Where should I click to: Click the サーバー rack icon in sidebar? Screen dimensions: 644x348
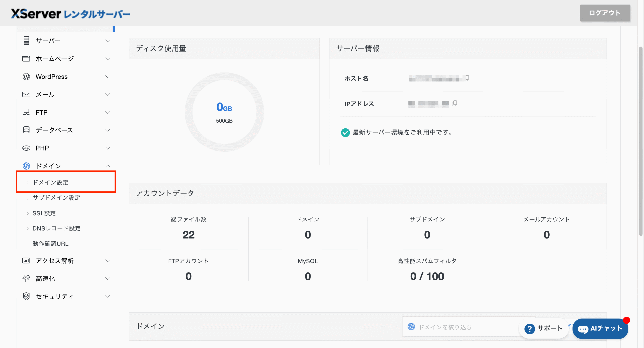(x=26, y=41)
